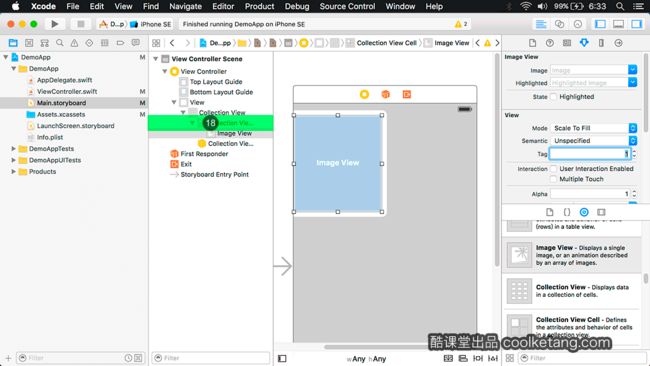650x366 pixels.
Task: Open Resolve Auto Layout Issues menu
Action: (x=493, y=358)
